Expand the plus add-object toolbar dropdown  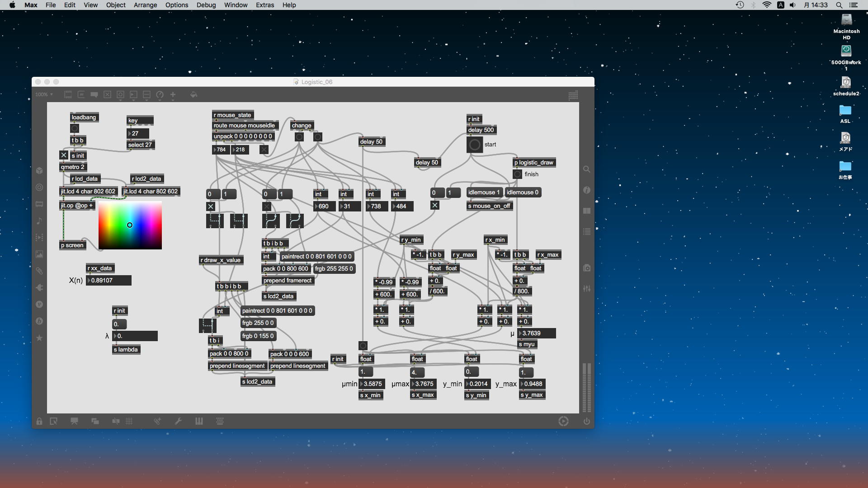tap(173, 94)
